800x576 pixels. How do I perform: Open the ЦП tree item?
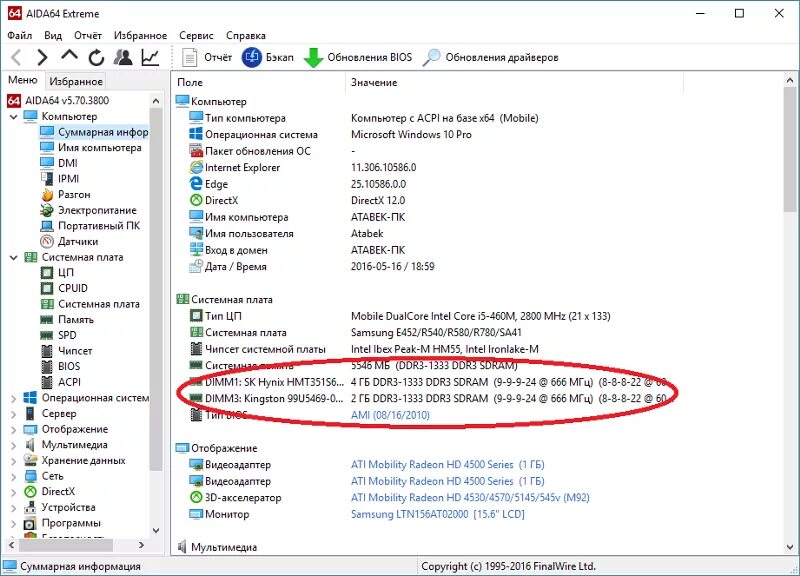[x=57, y=272]
